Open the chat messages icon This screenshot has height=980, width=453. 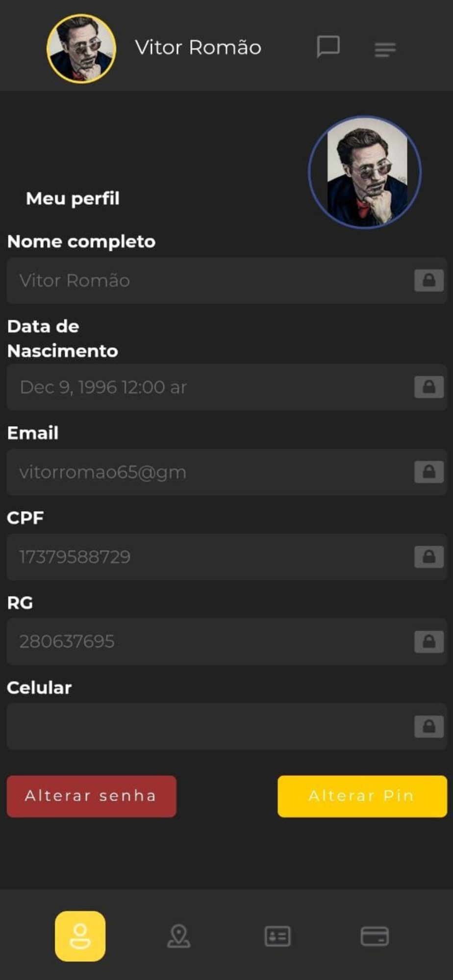(328, 47)
